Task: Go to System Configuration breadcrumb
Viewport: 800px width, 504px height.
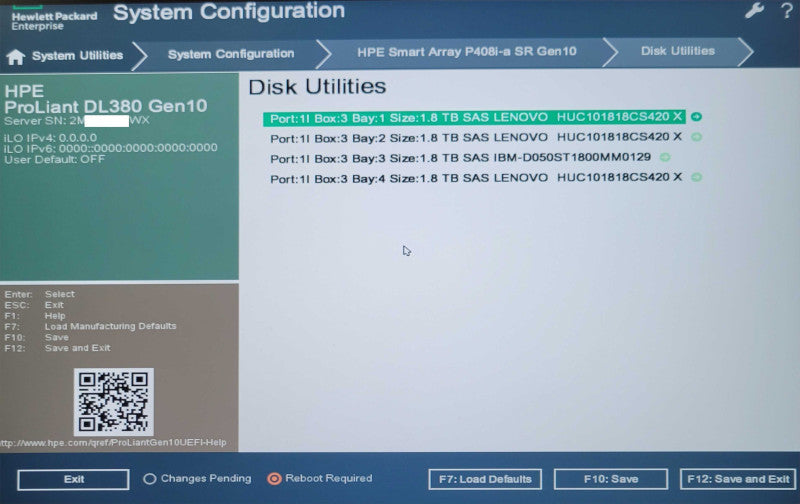Action: (x=231, y=54)
